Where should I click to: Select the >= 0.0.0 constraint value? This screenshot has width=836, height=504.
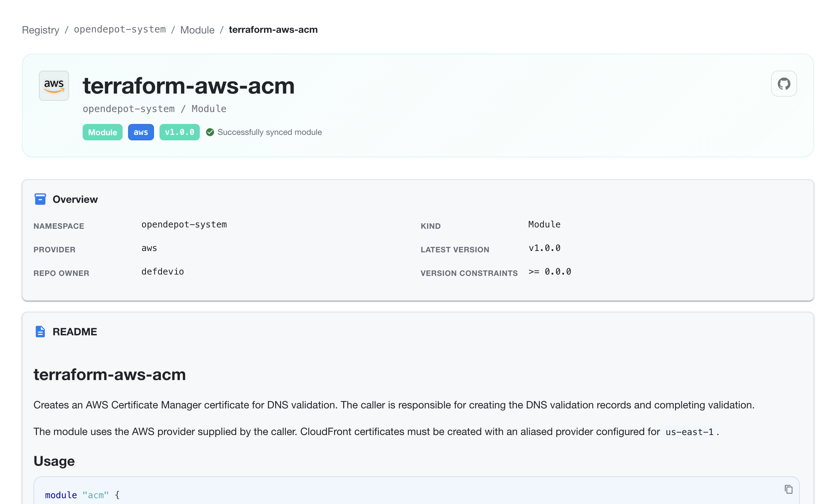pos(550,271)
